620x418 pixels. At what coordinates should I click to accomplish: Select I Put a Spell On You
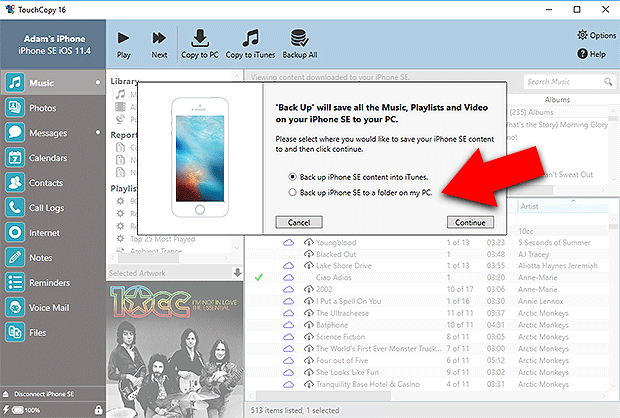click(348, 301)
